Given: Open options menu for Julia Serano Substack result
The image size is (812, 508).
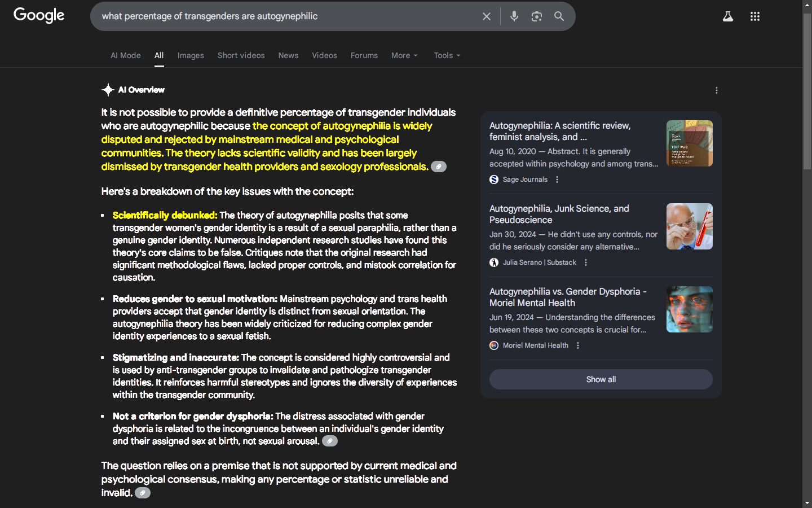Looking at the screenshot, I should 586,262.
